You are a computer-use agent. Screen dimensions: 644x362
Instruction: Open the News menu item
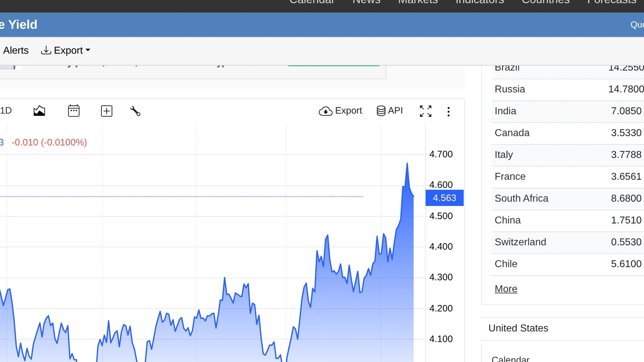point(366,2)
